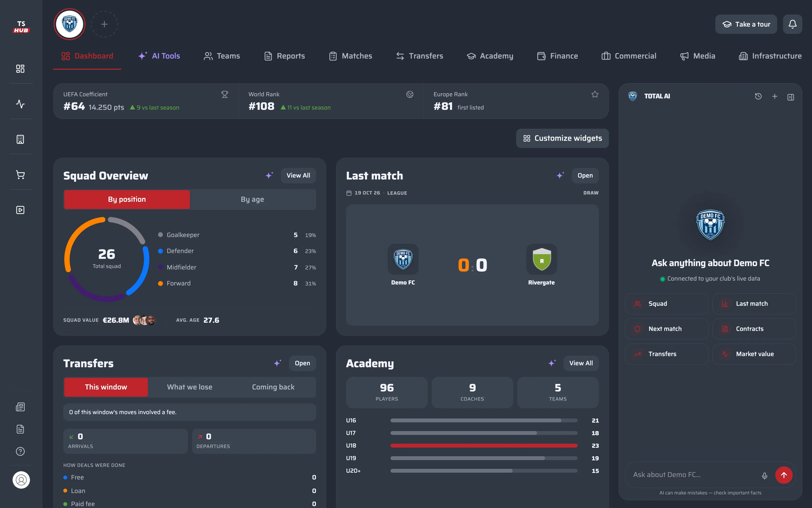Click the notification bell icon
Screen dimensions: 812x508
(792, 24)
